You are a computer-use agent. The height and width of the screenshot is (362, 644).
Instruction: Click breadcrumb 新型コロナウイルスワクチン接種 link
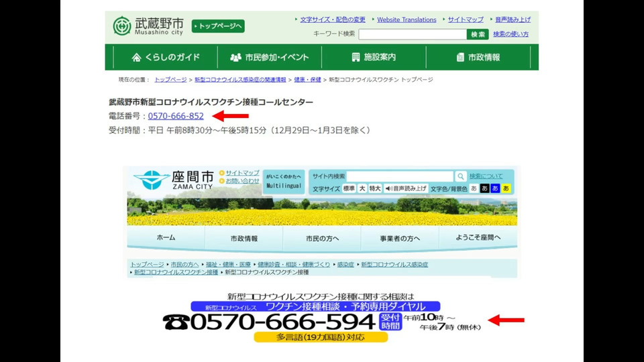click(x=176, y=272)
